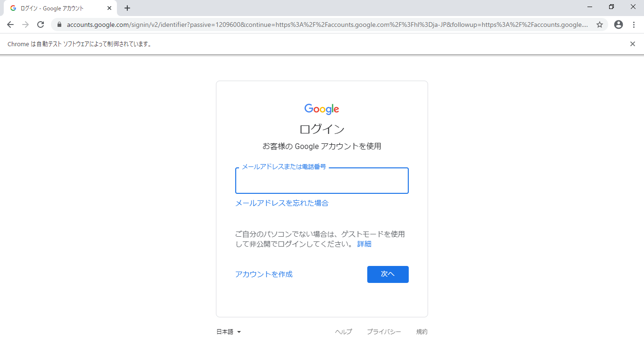
Task: View site security lock information
Action: 59,25
